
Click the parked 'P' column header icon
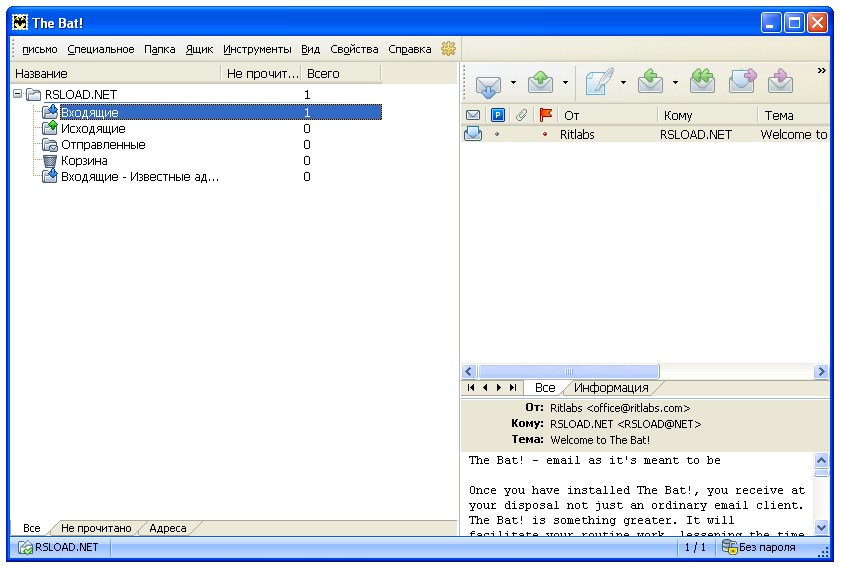498,115
